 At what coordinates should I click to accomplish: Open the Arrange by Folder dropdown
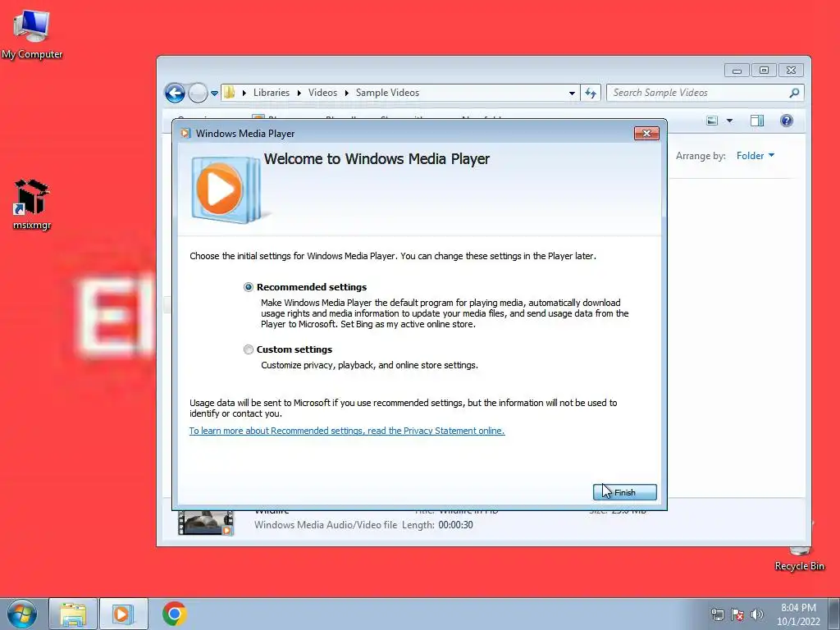(x=756, y=155)
